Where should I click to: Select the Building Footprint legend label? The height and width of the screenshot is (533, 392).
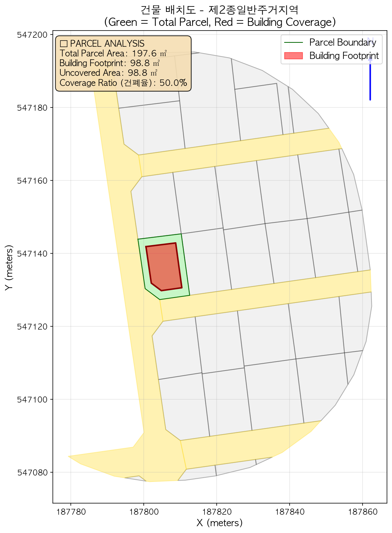[x=344, y=56]
